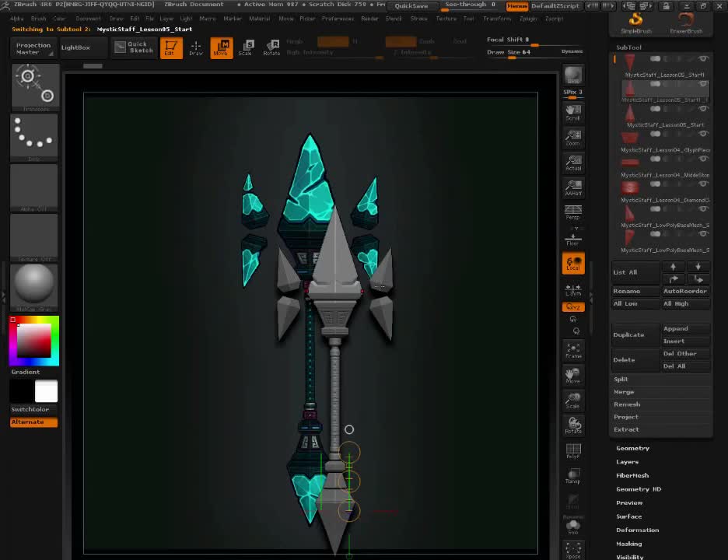Activate Move mode in the top toolbar

click(x=222, y=47)
